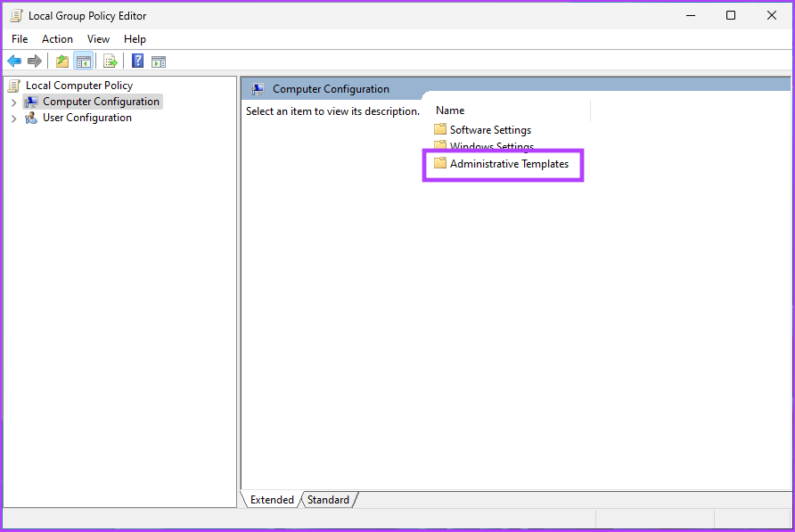Viewport: 795px width, 532px height.
Task: Select the Windows Settings list item
Action: tap(484, 146)
